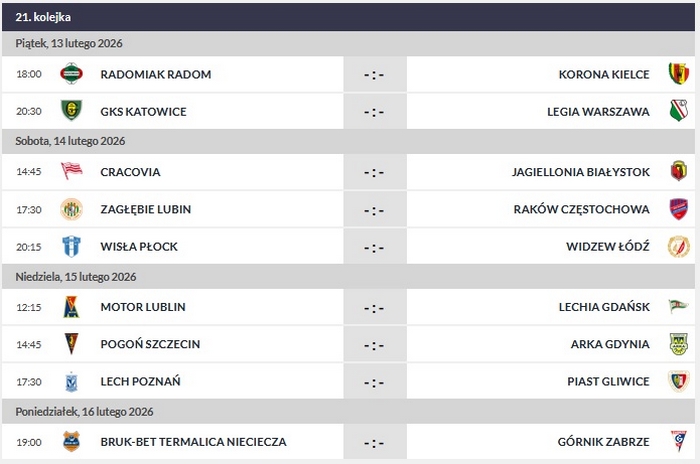Viewport: 700px width, 464px height.
Task: Open the Bruk-Bet Termalica Nieciecza team link
Action: pos(193,441)
